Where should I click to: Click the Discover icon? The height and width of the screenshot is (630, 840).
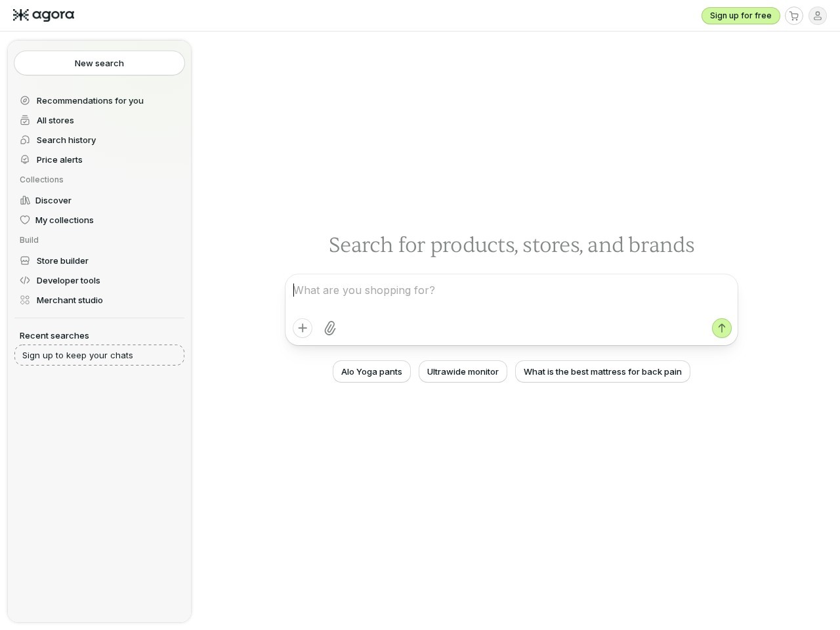pyautogui.click(x=25, y=200)
